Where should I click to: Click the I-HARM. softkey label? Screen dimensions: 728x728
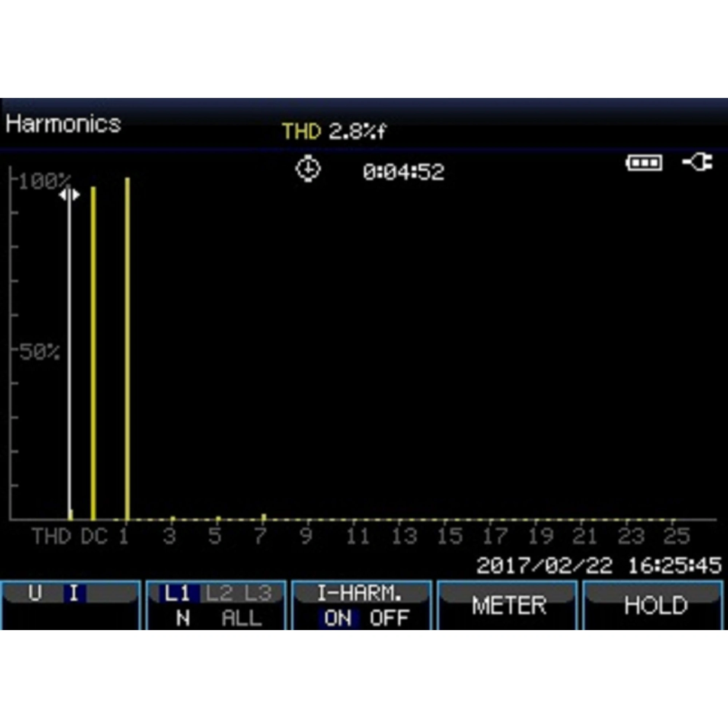[360, 593]
